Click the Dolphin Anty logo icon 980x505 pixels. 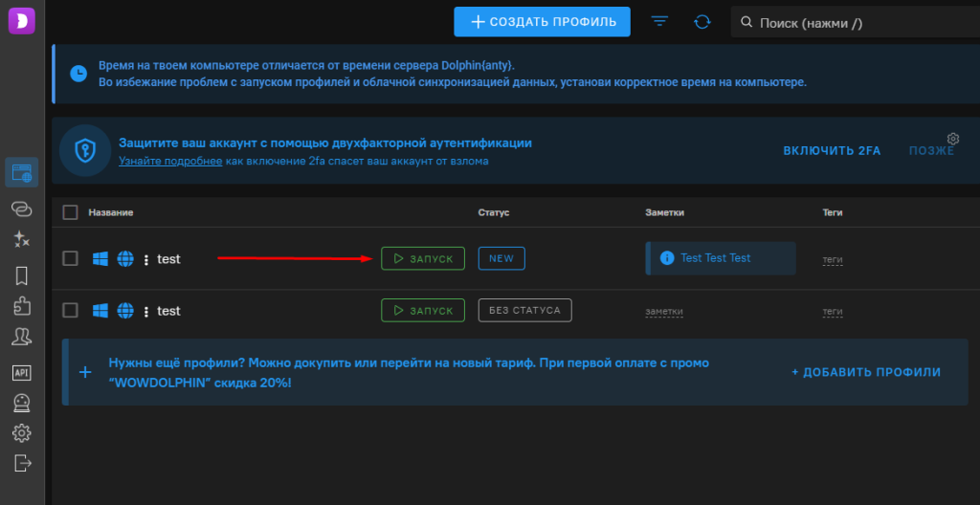[x=21, y=19]
